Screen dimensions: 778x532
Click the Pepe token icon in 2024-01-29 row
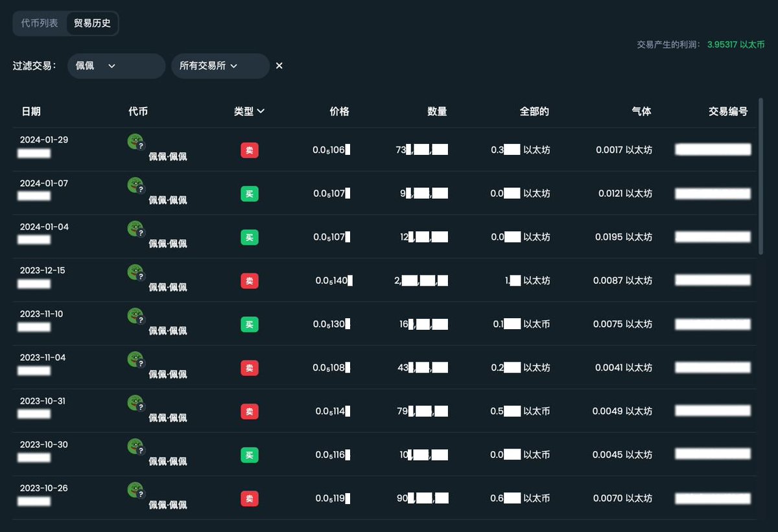click(136, 141)
